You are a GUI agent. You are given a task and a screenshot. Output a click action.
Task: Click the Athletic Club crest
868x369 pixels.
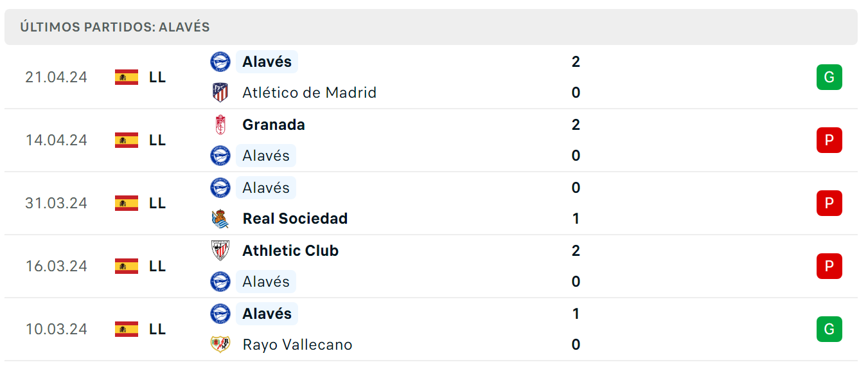click(220, 251)
